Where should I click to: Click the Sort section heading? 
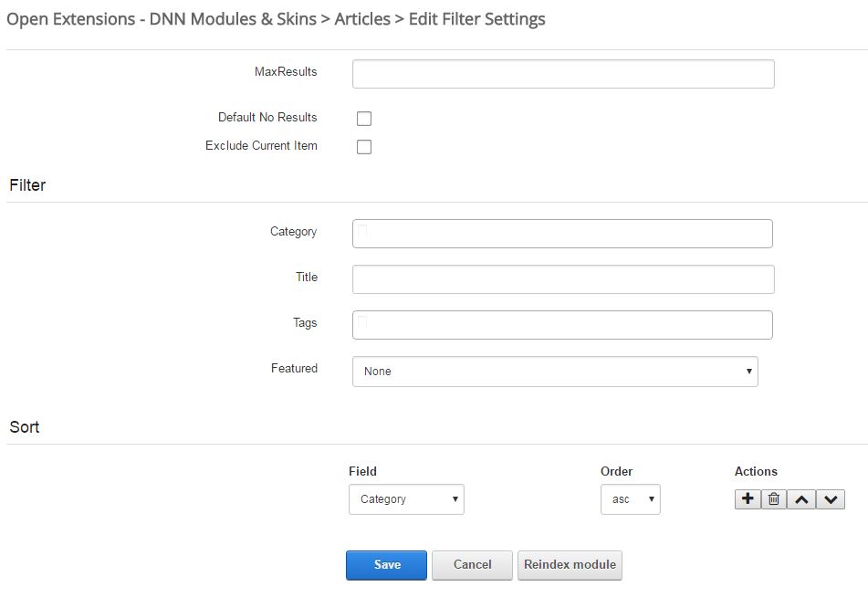click(x=25, y=427)
